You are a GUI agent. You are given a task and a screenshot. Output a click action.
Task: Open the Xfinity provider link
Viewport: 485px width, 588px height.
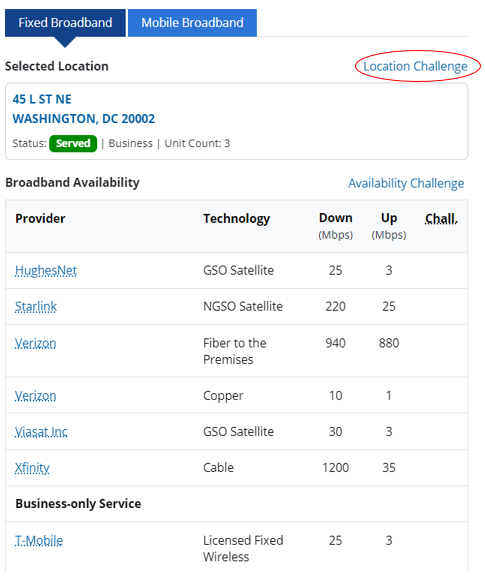[32, 468]
